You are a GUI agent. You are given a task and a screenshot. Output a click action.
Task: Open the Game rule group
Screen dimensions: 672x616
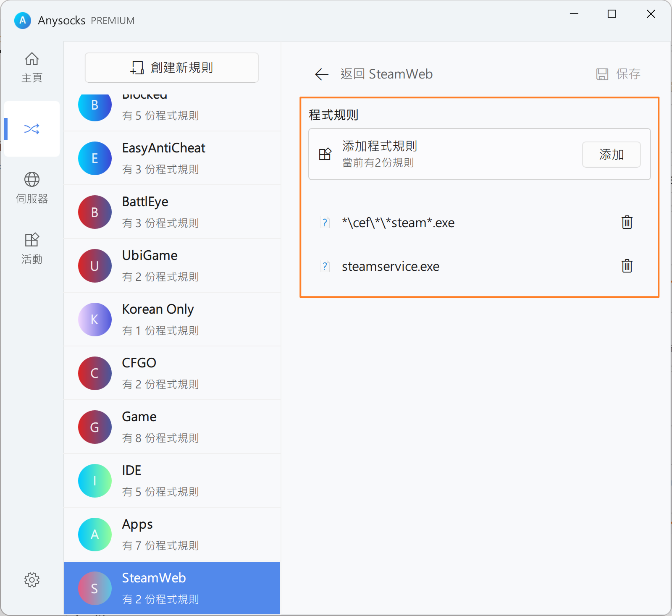click(171, 427)
